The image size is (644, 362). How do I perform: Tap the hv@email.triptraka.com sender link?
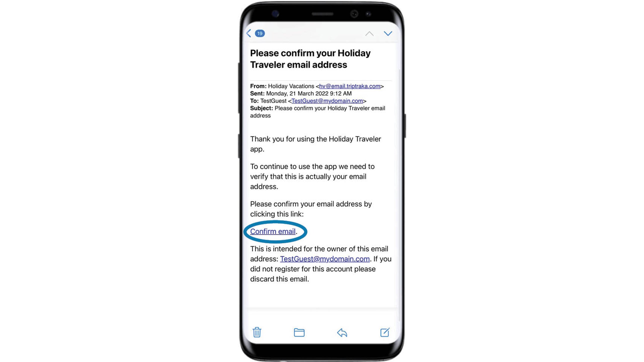tap(350, 86)
